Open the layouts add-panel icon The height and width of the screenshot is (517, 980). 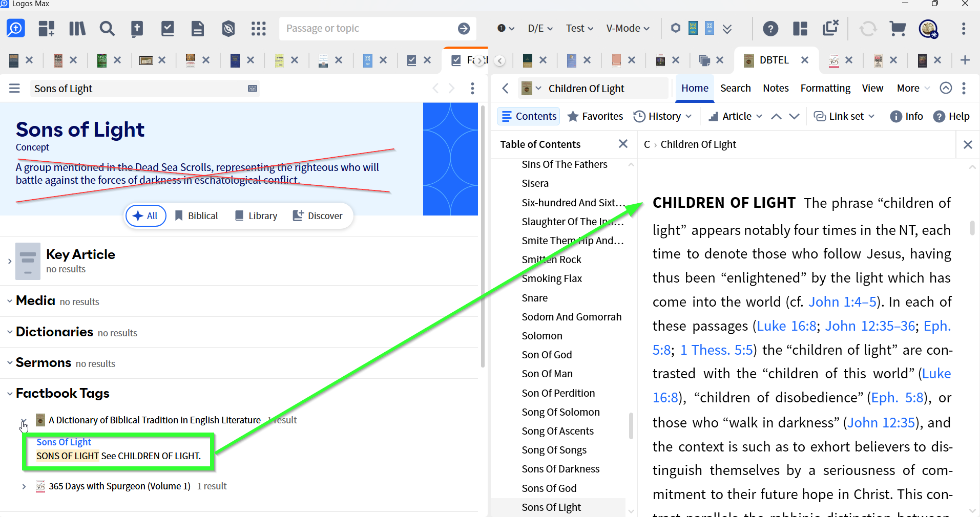47,28
